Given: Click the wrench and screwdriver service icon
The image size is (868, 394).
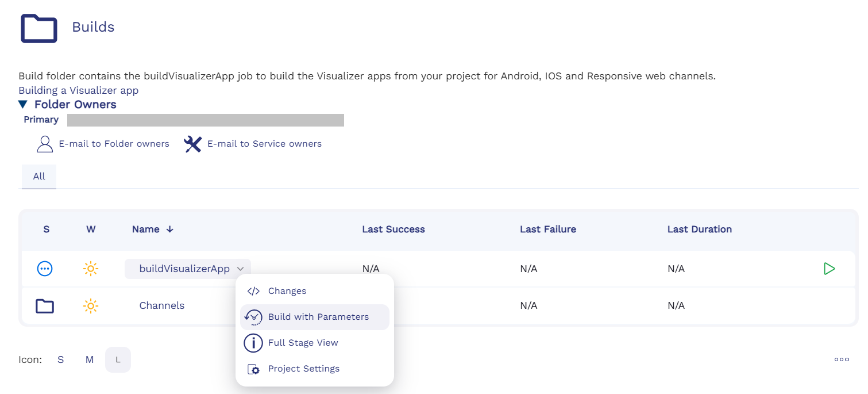Looking at the screenshot, I should pos(192,144).
